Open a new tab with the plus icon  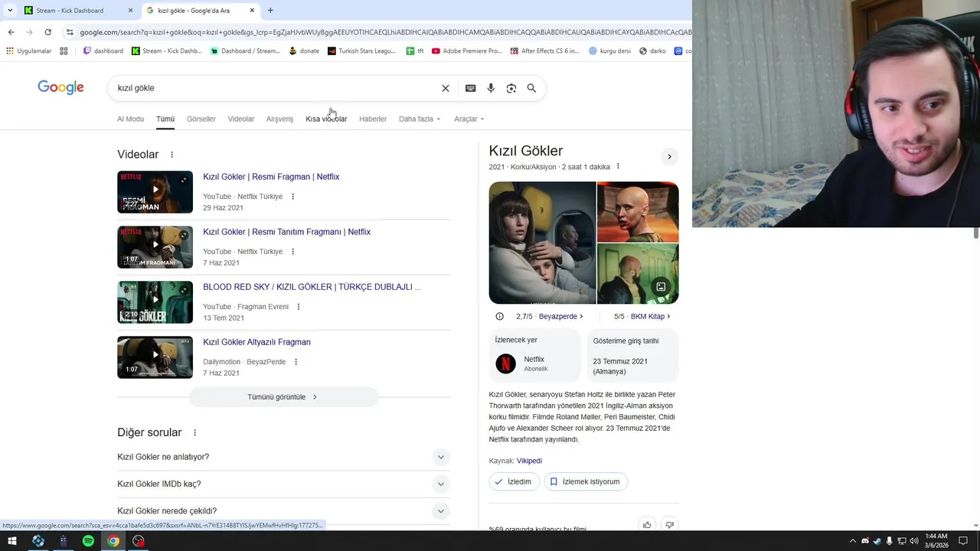tap(270, 11)
